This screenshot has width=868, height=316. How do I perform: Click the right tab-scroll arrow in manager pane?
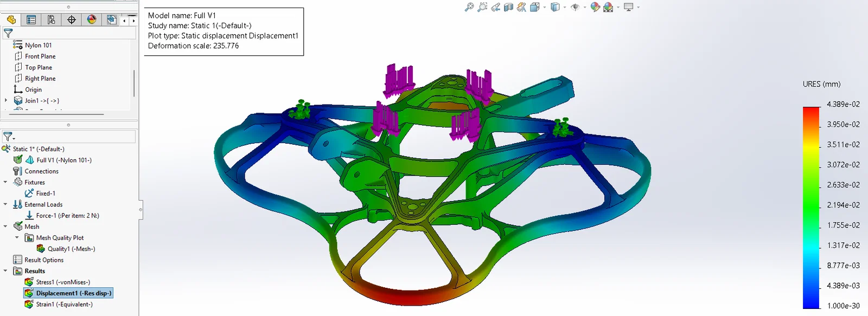coord(133,21)
